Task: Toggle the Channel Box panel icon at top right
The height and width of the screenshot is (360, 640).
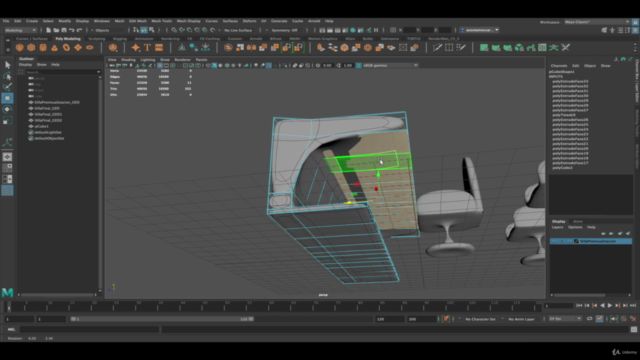Action: 635,30
